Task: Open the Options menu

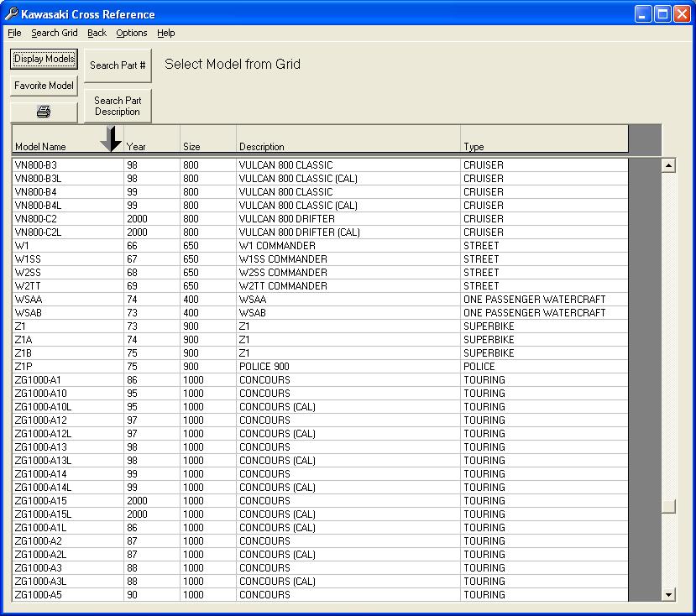Action: click(x=131, y=33)
